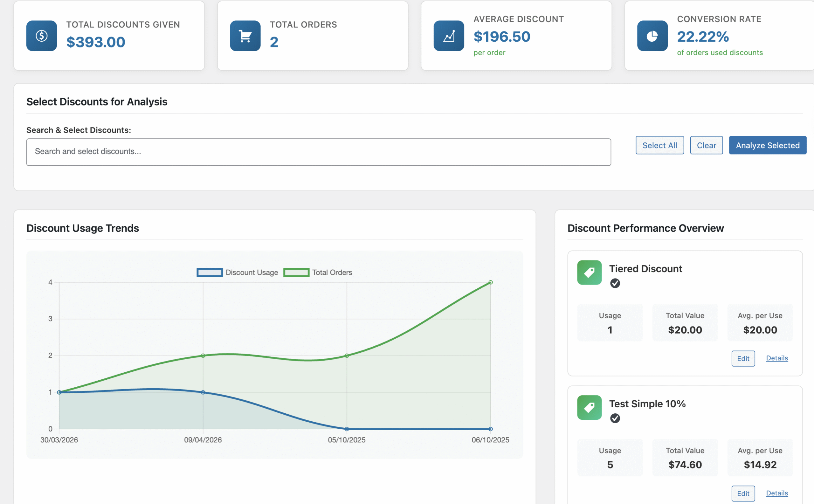Click the green tag icon for Tiered Discount
The height and width of the screenshot is (504, 814).
pyautogui.click(x=589, y=272)
